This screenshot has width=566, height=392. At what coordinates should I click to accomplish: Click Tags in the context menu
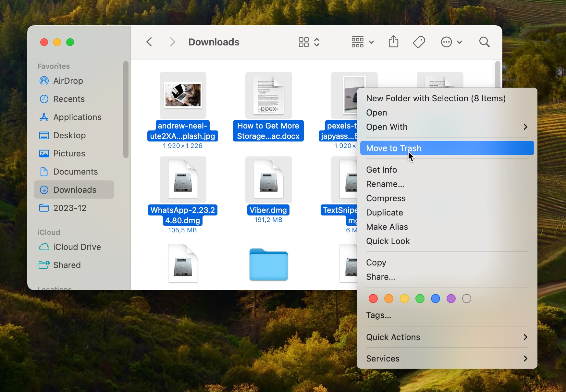click(x=378, y=315)
